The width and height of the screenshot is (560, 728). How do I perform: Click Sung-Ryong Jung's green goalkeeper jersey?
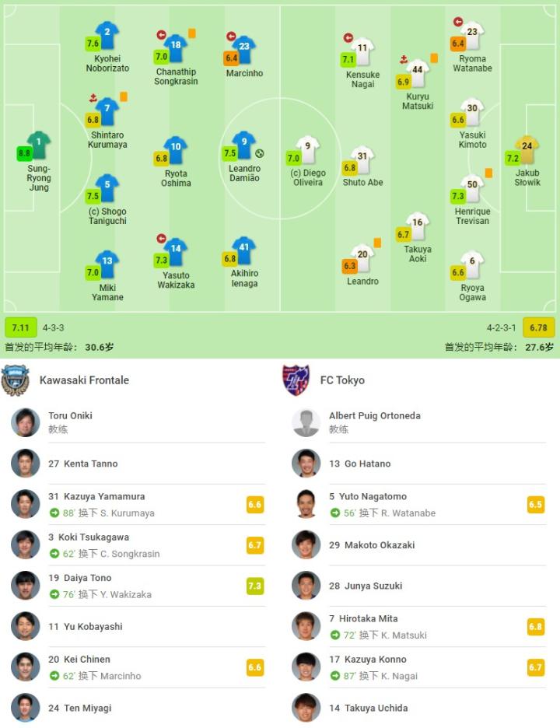click(38, 144)
